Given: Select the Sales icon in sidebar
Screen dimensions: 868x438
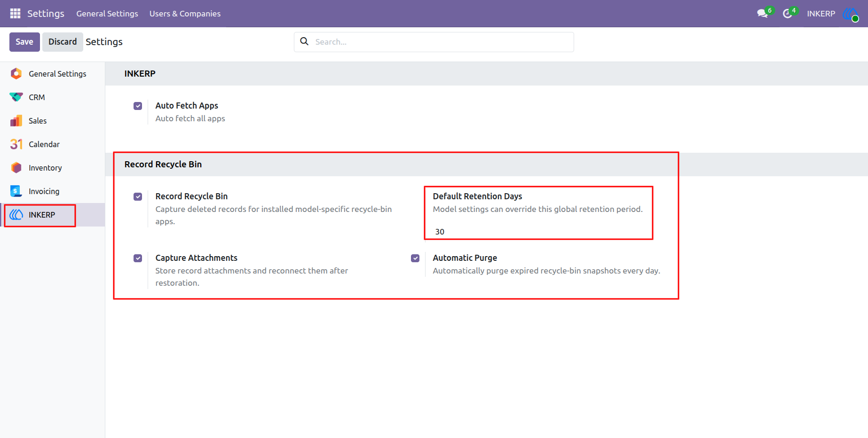Looking at the screenshot, I should [x=16, y=121].
